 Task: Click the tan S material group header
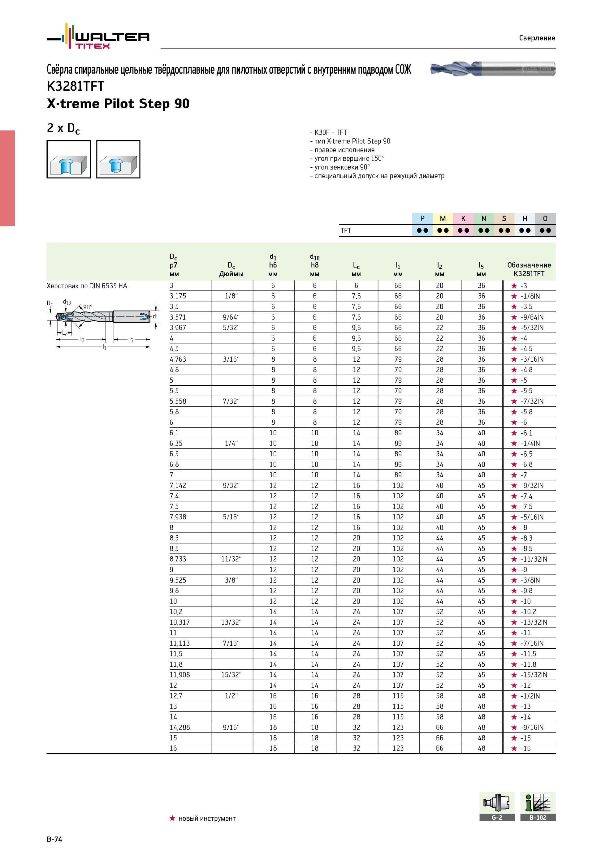504,218
